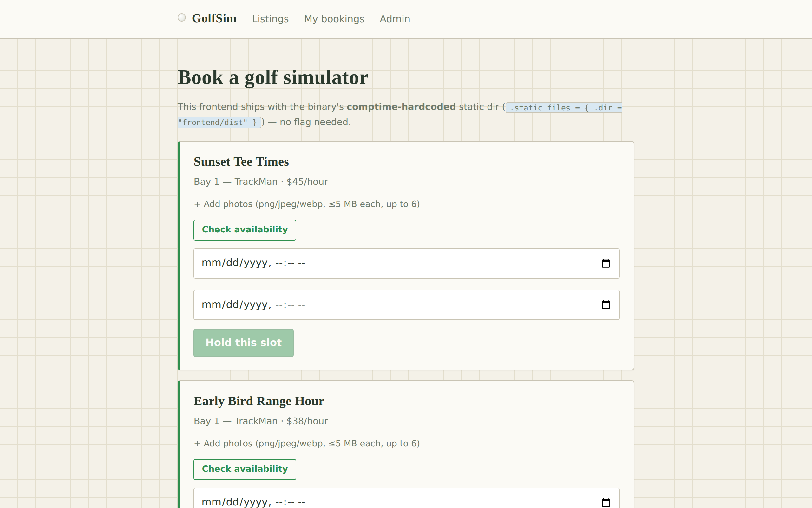
Task: Open calendar picker on Sunset's second date field
Action: [x=605, y=304]
